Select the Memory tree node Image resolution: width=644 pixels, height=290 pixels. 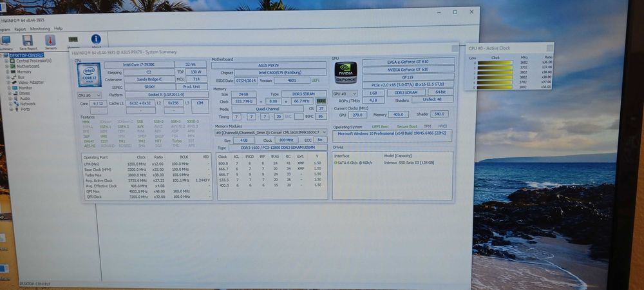coord(24,72)
